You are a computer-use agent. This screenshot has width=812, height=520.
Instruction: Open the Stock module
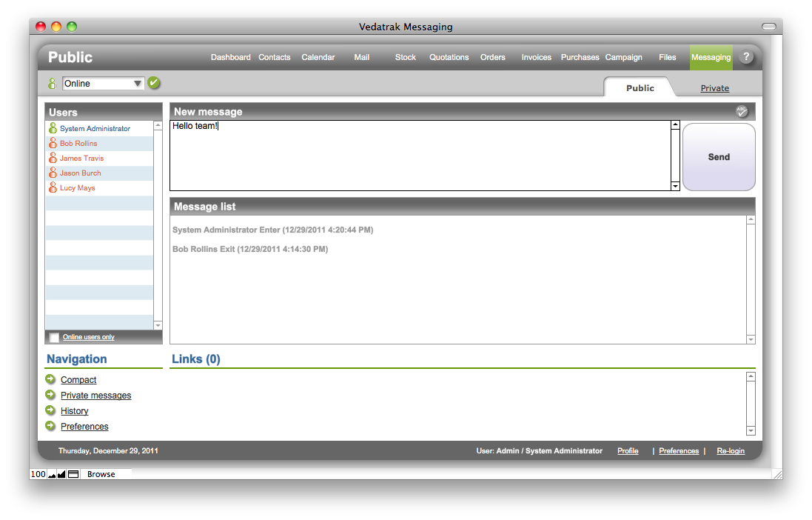click(406, 57)
